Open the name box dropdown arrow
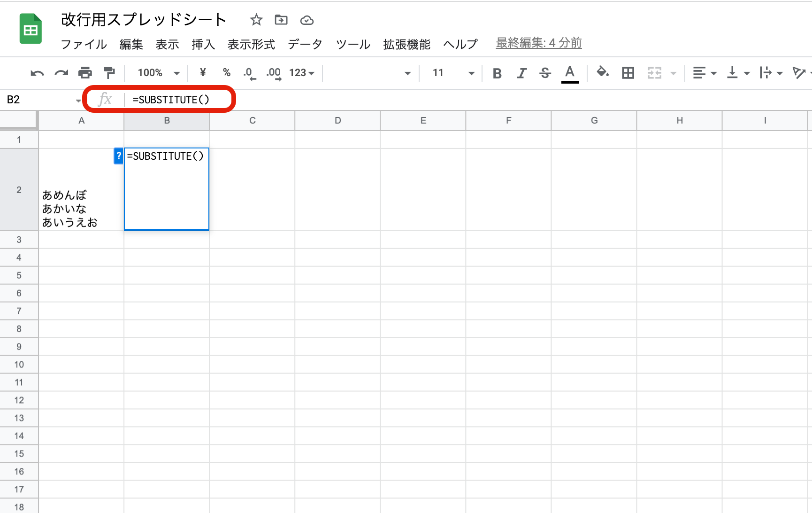Viewport: 812px width, 513px height. point(78,101)
